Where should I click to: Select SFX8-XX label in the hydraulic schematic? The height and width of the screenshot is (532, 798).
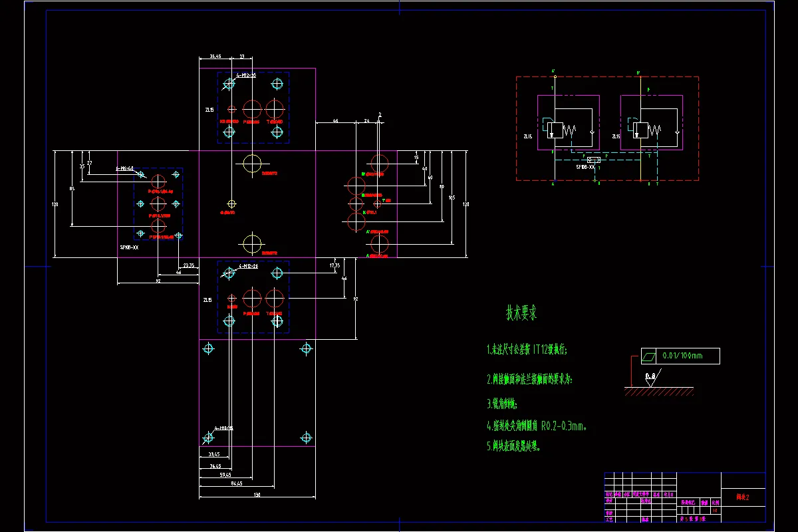click(x=585, y=167)
